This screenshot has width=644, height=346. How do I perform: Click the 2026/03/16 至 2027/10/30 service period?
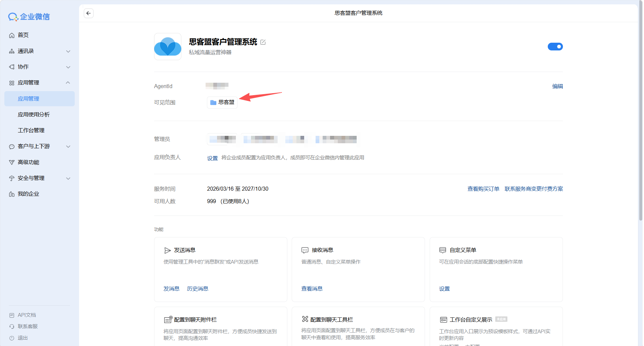(238, 189)
